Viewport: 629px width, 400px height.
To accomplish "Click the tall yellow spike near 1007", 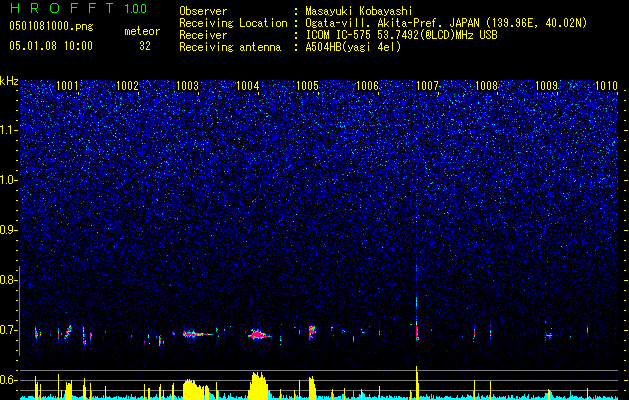I will [x=417, y=383].
